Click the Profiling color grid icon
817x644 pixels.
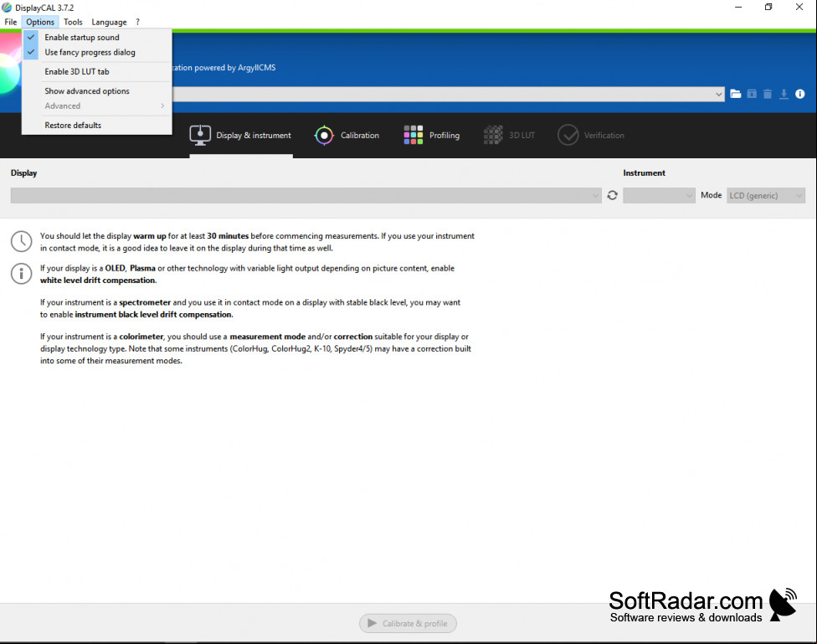pos(414,135)
